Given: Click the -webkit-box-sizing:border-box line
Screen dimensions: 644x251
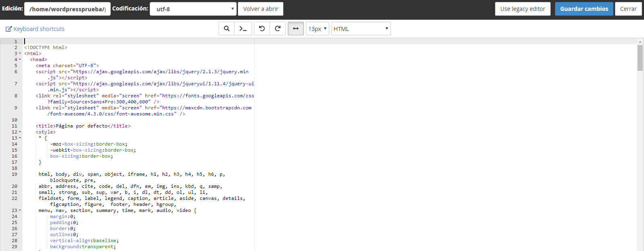Looking at the screenshot, I should coord(93,150).
